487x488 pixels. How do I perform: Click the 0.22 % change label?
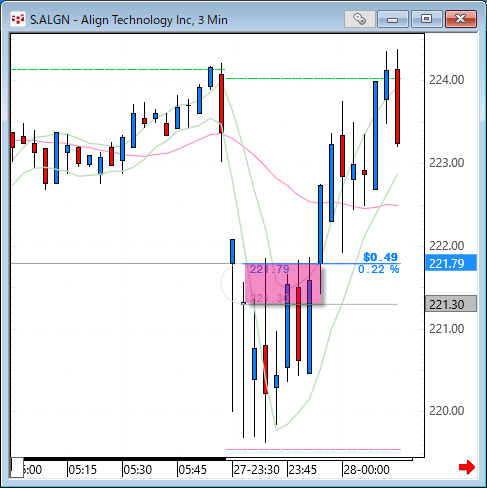(379, 269)
